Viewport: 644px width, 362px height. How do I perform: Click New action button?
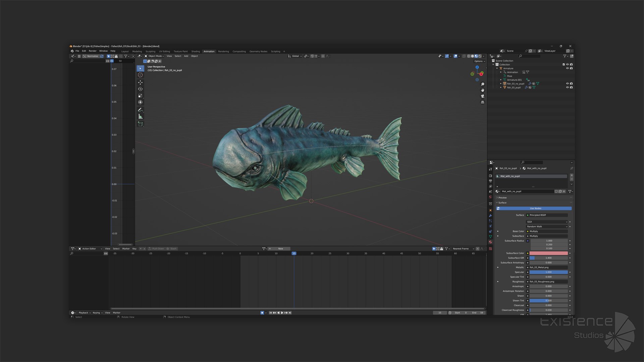click(279, 249)
